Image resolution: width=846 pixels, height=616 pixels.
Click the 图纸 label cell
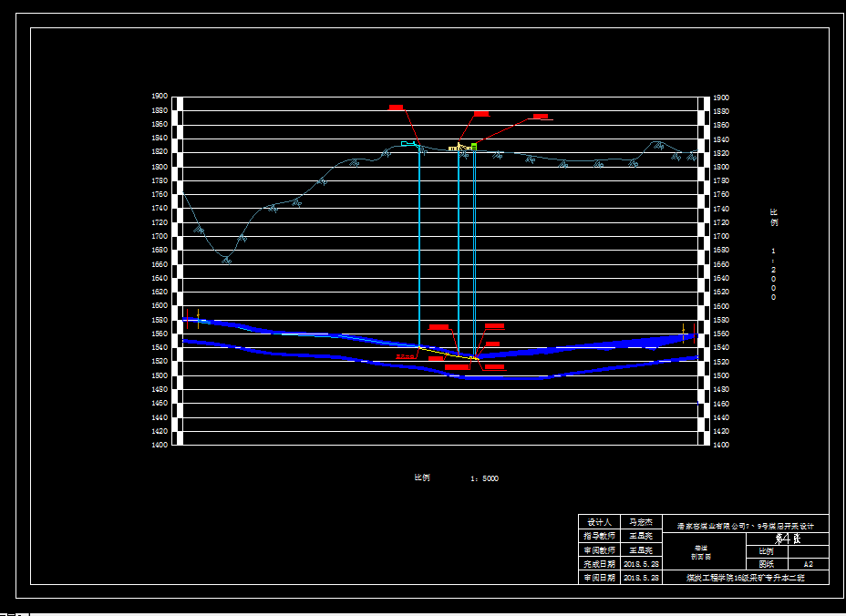click(767, 564)
